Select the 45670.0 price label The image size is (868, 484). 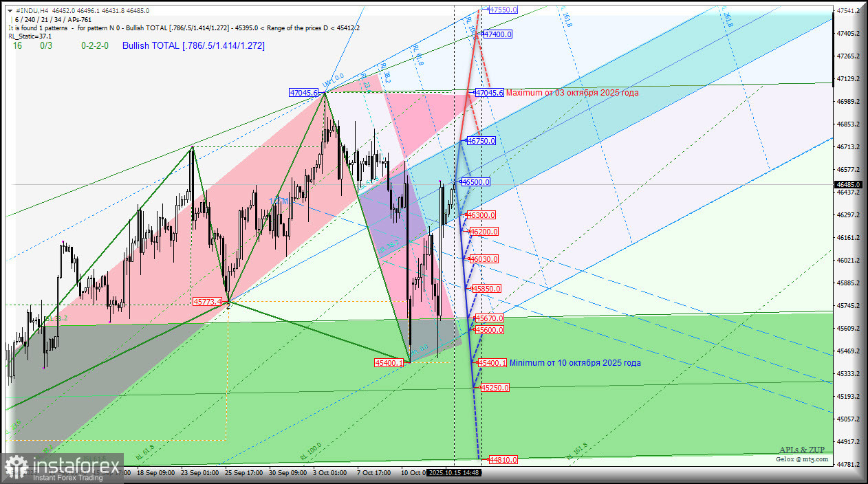coord(490,318)
